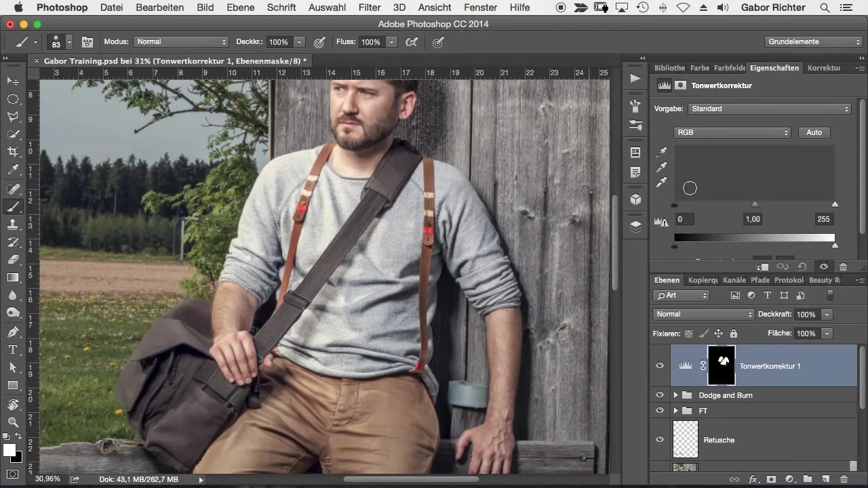Expand the FT group
Viewport: 868px width, 488px height.
(x=675, y=411)
